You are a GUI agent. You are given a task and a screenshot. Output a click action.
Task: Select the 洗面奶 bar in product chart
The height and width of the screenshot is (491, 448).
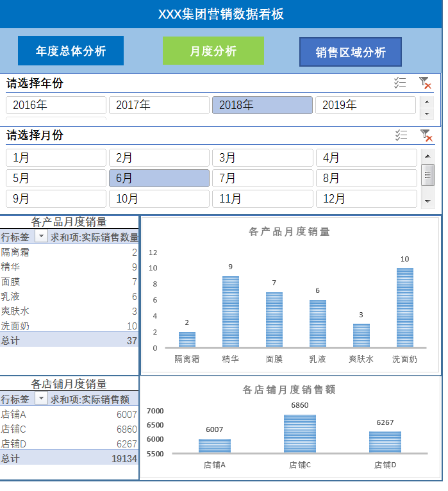coord(405,308)
